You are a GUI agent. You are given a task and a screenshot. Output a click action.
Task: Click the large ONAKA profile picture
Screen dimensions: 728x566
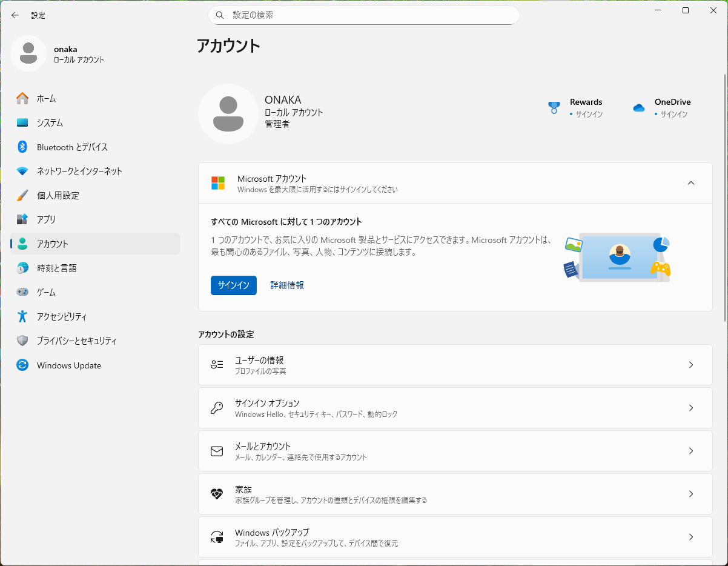pyautogui.click(x=228, y=114)
